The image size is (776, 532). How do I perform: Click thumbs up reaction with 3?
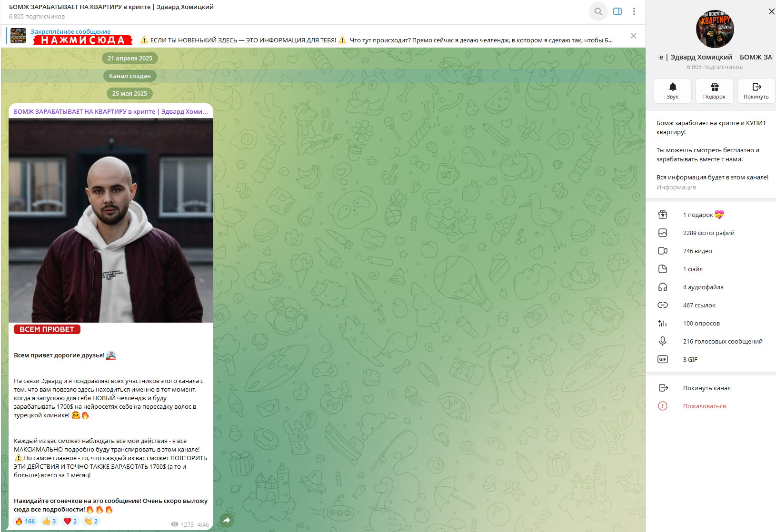pos(50,521)
